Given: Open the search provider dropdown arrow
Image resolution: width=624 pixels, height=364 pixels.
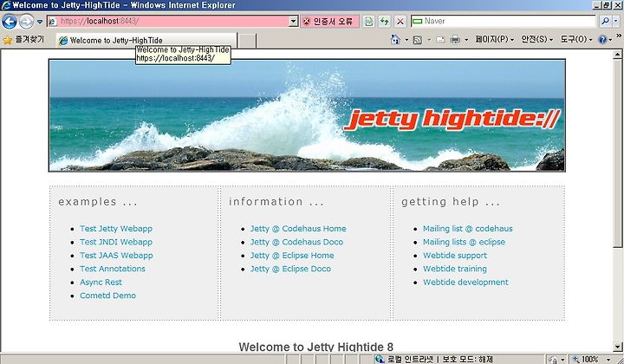Looking at the screenshot, I should [x=616, y=21].
